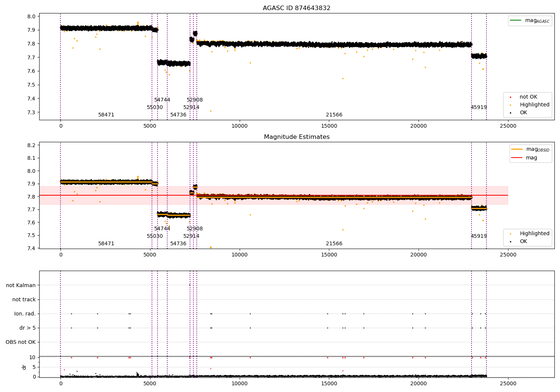The width and height of the screenshot is (560, 392).
Task: Select "OK" legend entry in AGASC ID plot
Action: point(519,112)
